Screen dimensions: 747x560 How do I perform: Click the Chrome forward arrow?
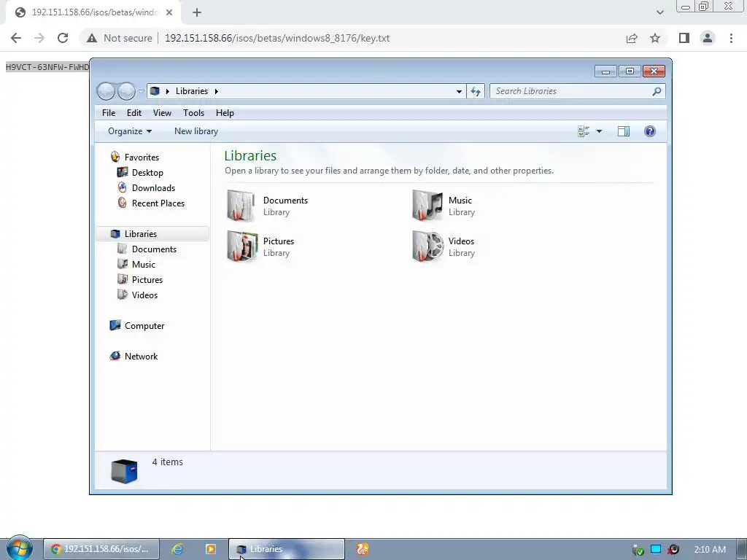click(x=39, y=38)
